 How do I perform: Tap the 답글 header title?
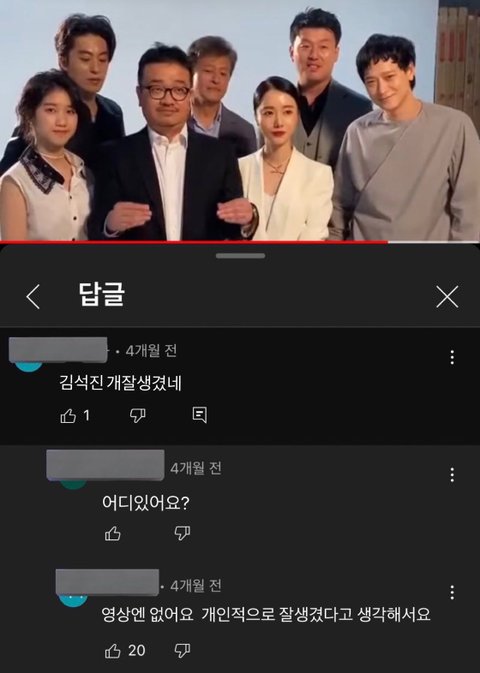[x=102, y=294]
